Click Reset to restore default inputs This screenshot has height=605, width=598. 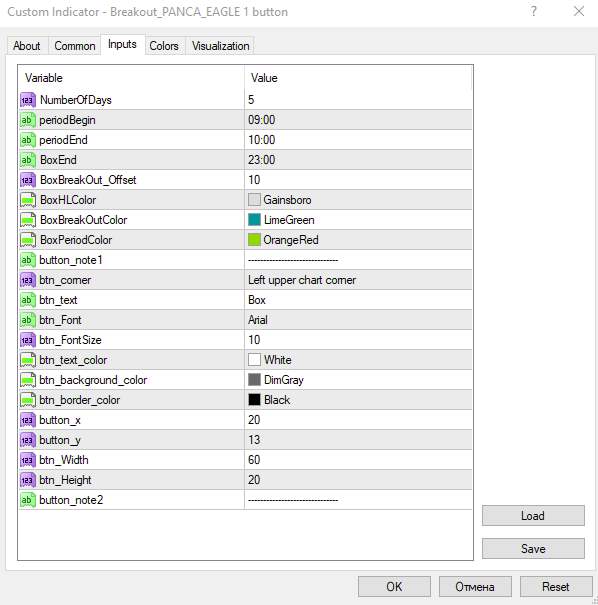point(556,586)
